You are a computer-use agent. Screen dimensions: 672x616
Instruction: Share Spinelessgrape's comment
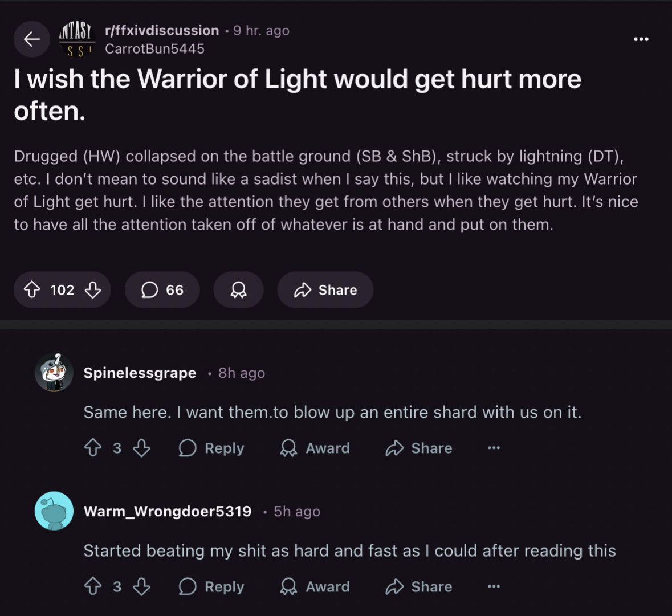[419, 448]
